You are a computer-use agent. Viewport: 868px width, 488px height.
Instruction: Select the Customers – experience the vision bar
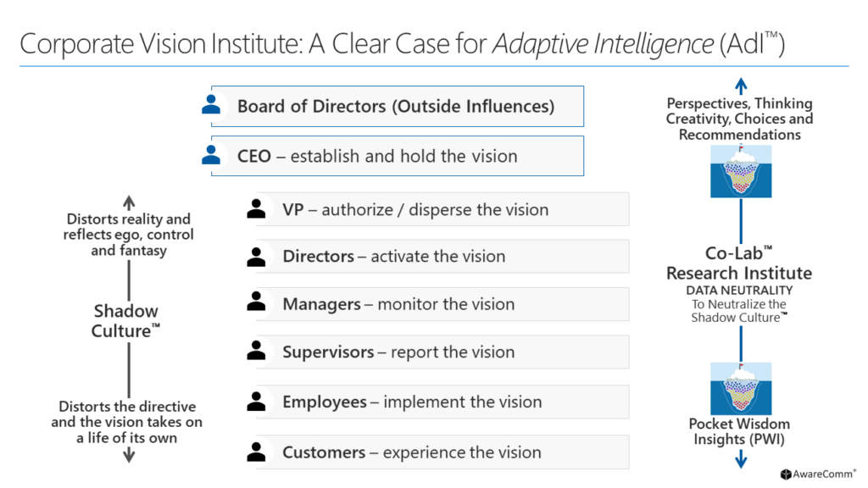click(x=442, y=452)
